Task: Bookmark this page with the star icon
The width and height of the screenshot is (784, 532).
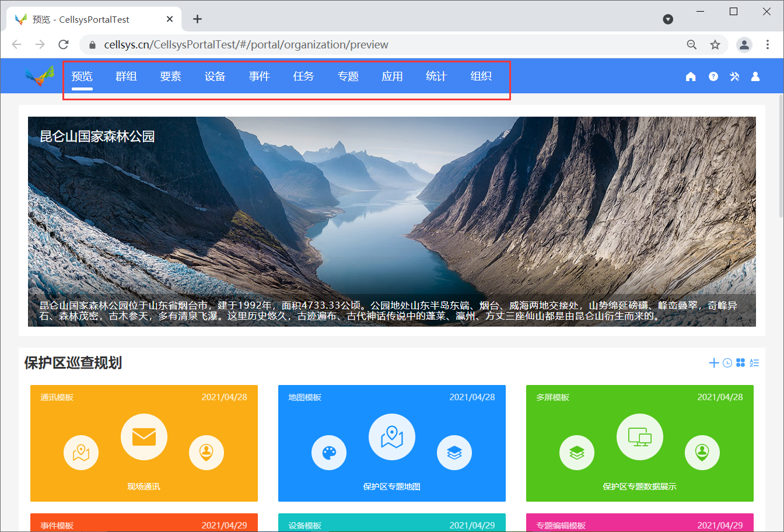Action: pyautogui.click(x=715, y=45)
